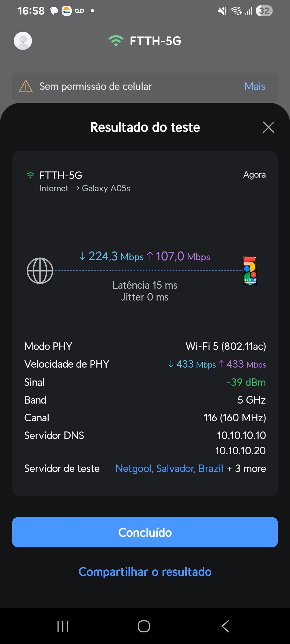The width and height of the screenshot is (290, 644).
Task: Tap the green Wi-Fi icon beside FTTH-5G title
Action: (x=116, y=41)
